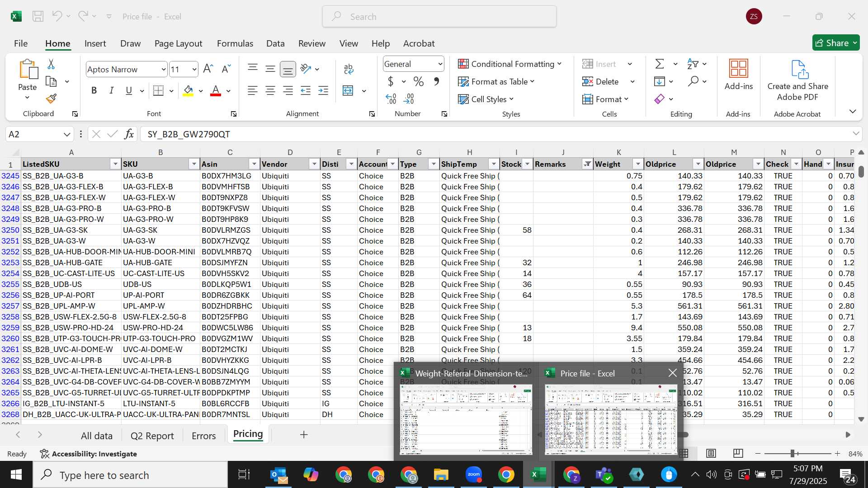Open the ListedSKU column filter dropdown
868x488 pixels.
coord(115,164)
